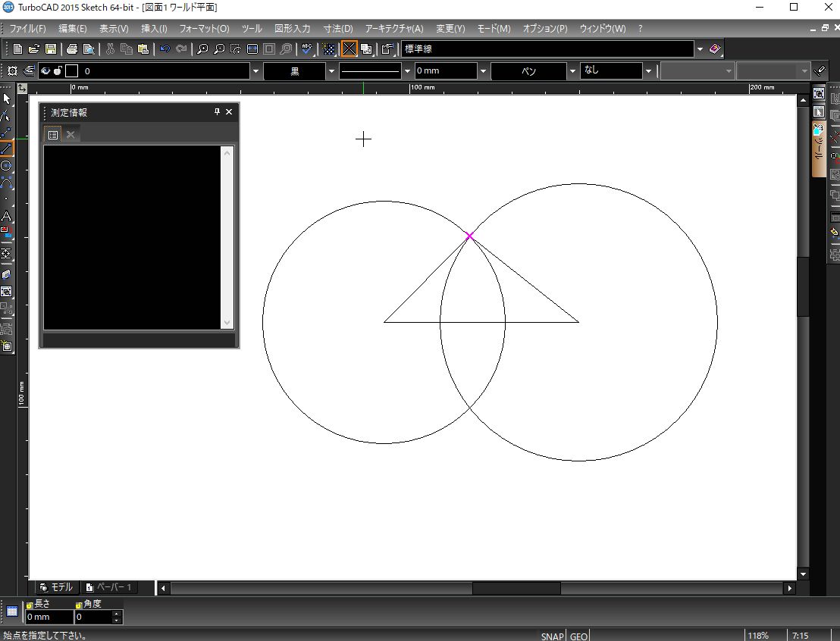Screen dimensions: 840x641
Task: Select the Point tool
Action: pyautogui.click(x=6, y=199)
